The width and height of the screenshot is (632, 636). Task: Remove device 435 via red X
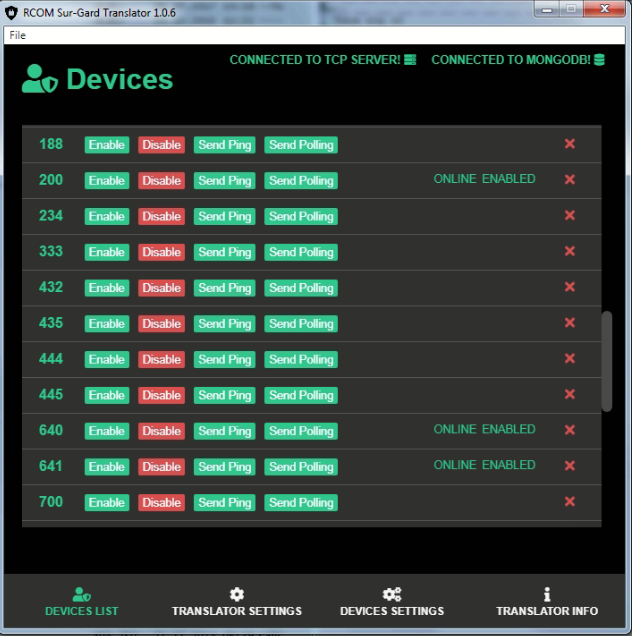(x=570, y=322)
